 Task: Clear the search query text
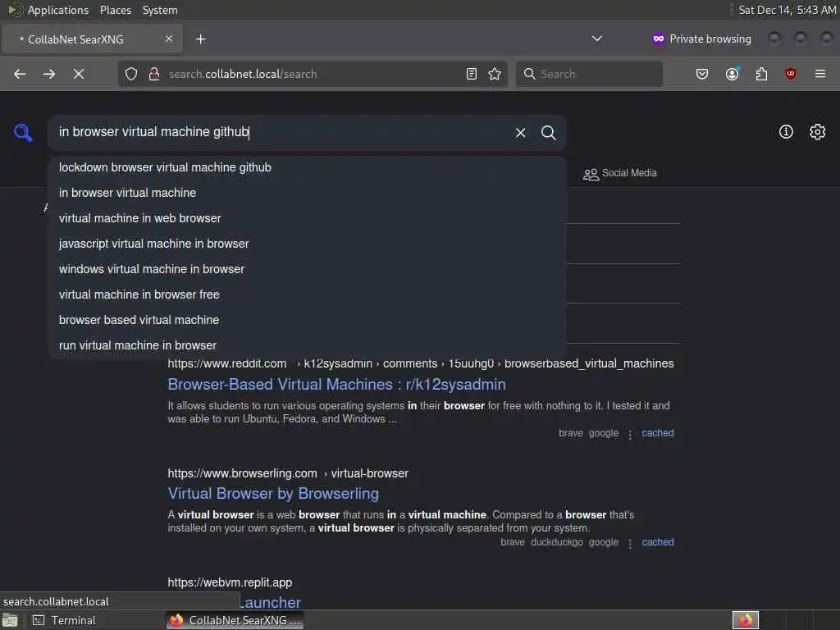[x=520, y=132]
